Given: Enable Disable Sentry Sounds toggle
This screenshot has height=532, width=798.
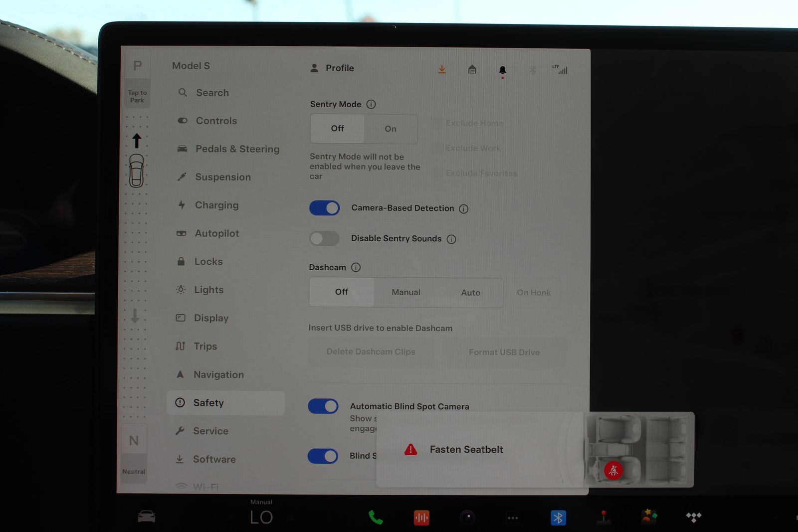Looking at the screenshot, I should pyautogui.click(x=325, y=238).
